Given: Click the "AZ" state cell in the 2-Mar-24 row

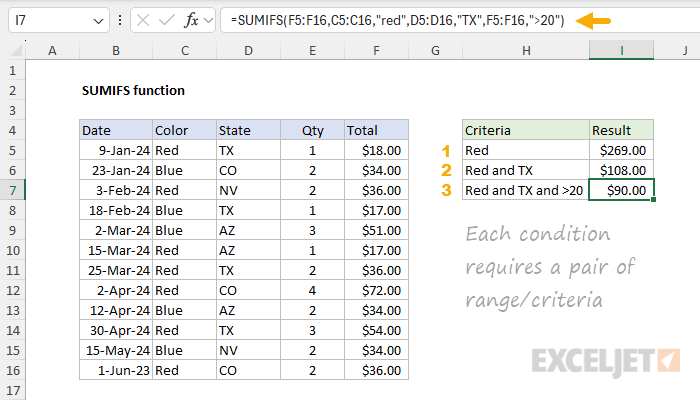Looking at the screenshot, I should [249, 230].
